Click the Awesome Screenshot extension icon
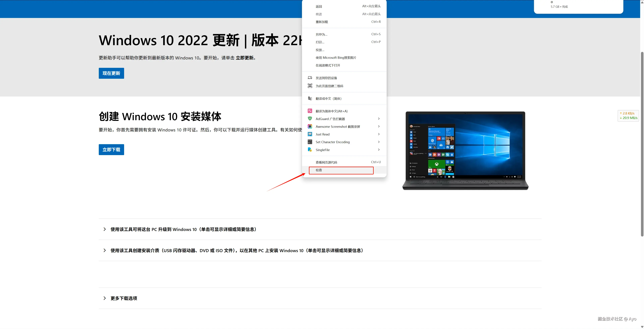This screenshot has height=329, width=644. (x=310, y=126)
